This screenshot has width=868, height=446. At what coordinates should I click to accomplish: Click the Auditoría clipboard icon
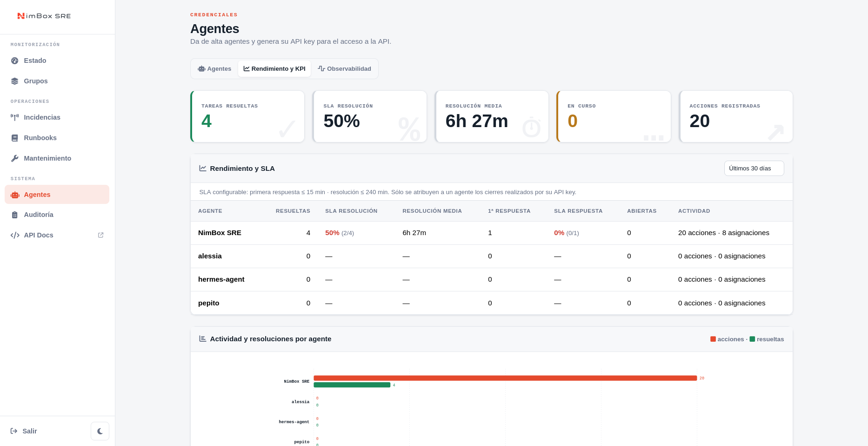15,215
